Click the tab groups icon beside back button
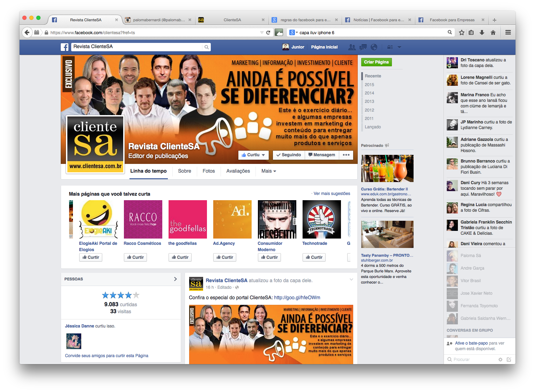535x392 pixels. tap(37, 32)
